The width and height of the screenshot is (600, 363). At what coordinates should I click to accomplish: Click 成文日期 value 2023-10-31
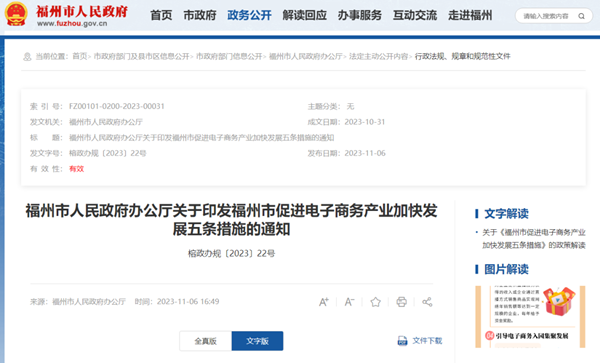[365, 122]
